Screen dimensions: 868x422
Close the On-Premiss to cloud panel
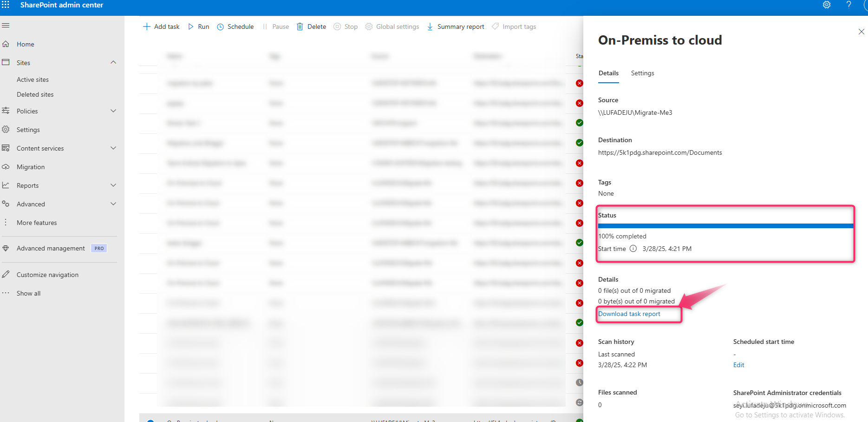tap(861, 32)
